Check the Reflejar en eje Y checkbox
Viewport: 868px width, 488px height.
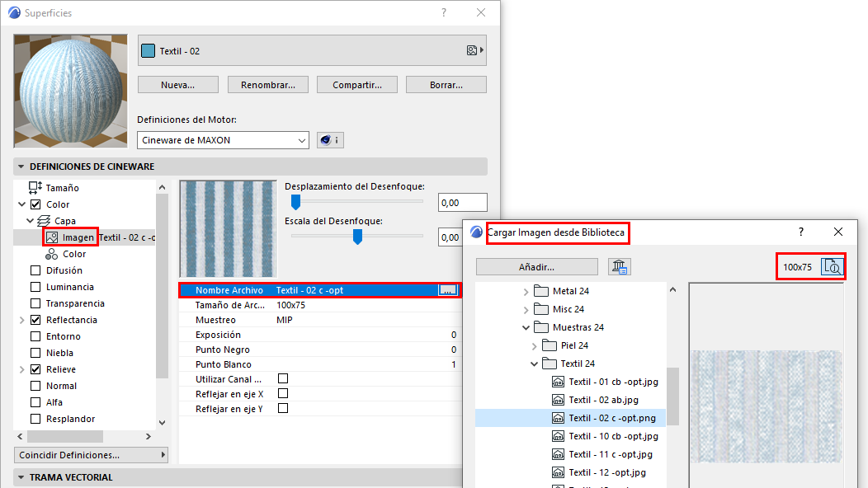click(283, 408)
